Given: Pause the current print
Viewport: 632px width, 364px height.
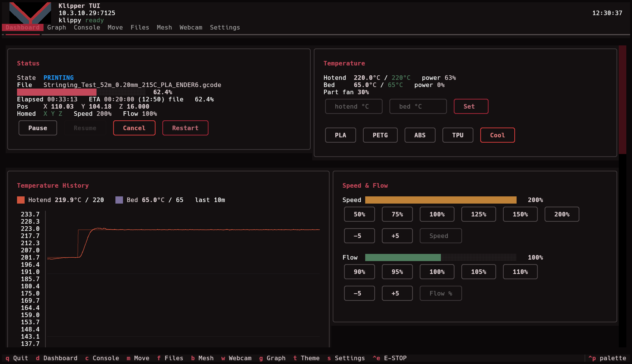Looking at the screenshot, I should [38, 128].
